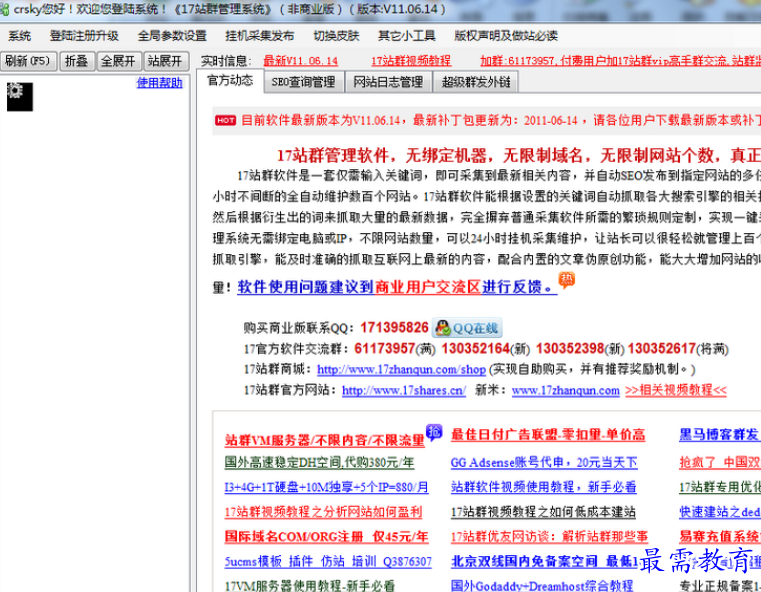This screenshot has height=592, width=761.
Task: Open the 系统 menu
Action: click(x=19, y=36)
